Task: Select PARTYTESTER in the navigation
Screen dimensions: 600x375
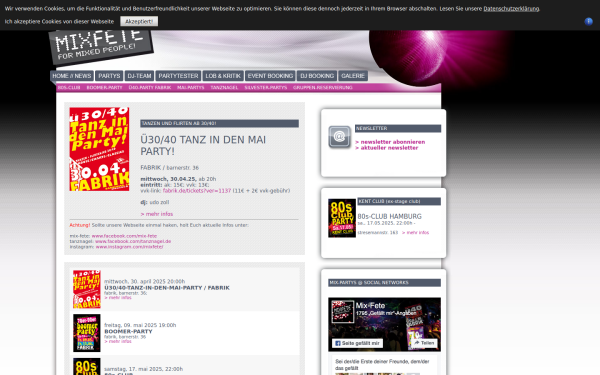Action: [178, 76]
